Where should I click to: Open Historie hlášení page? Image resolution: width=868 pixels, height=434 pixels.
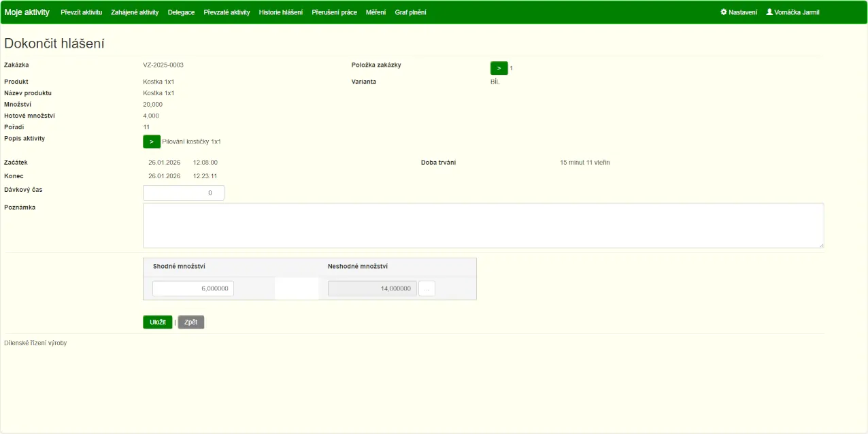coord(281,12)
